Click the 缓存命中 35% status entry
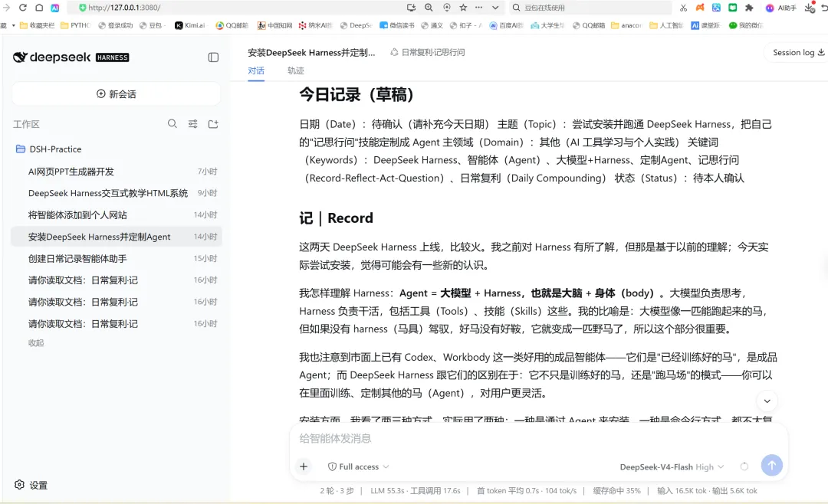 coord(616,491)
